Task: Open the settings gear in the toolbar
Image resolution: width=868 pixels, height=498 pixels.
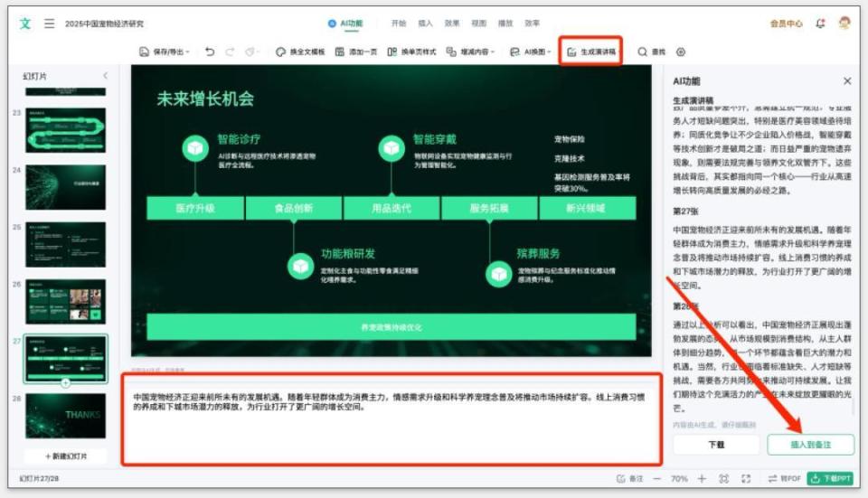Action: tap(681, 52)
